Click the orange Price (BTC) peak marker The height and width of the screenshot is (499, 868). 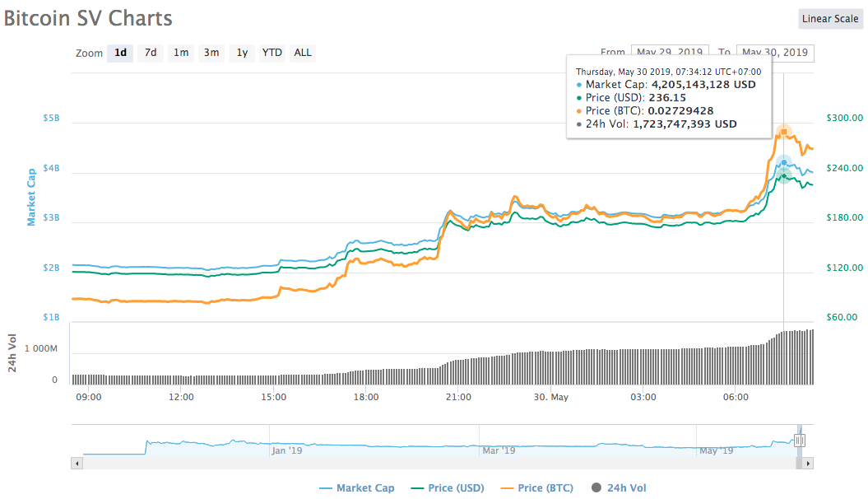click(x=784, y=132)
